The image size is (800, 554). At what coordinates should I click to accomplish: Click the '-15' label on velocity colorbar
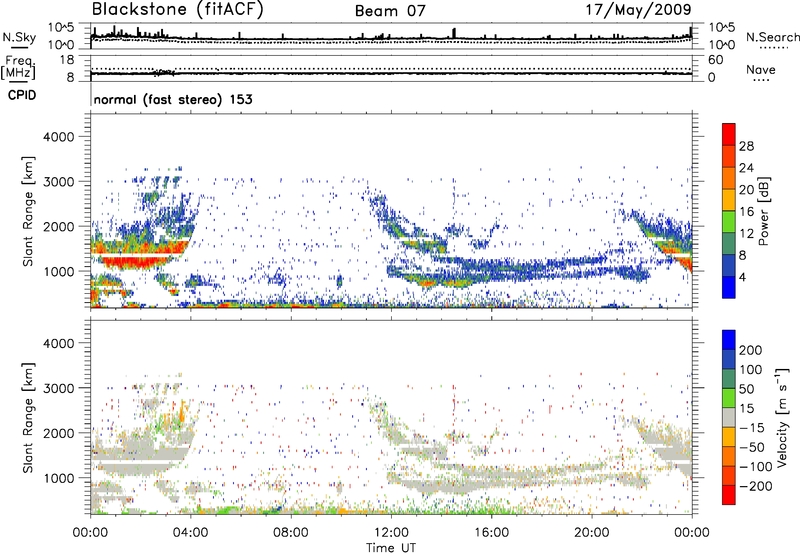(x=752, y=427)
